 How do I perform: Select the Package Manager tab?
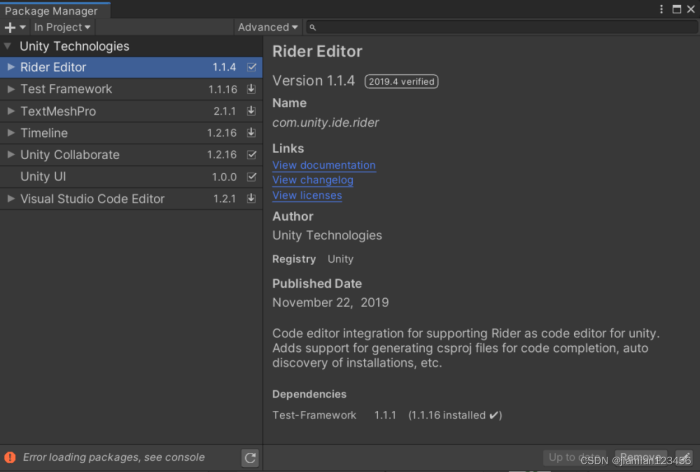pos(52,10)
